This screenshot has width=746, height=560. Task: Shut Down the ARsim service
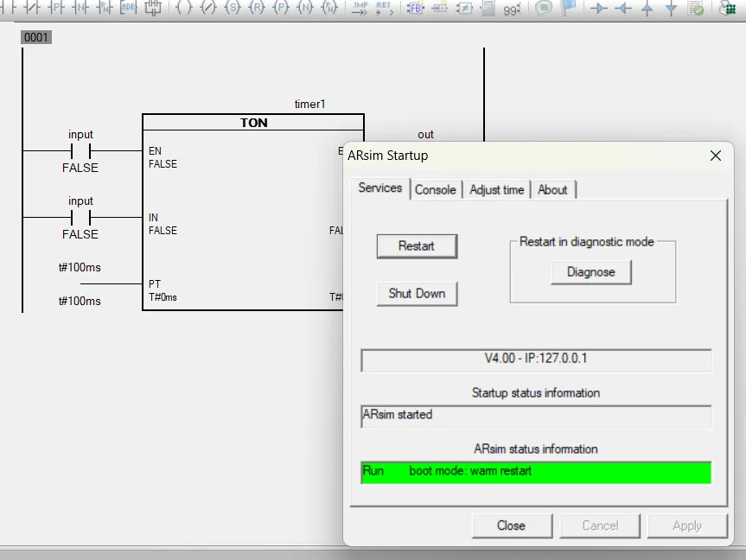click(417, 294)
